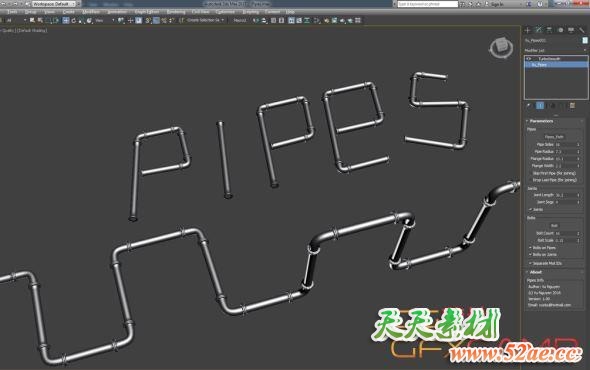Screen dimensions: 590x370
Task: Switch to Utilities command panel tab
Action: 582,30
